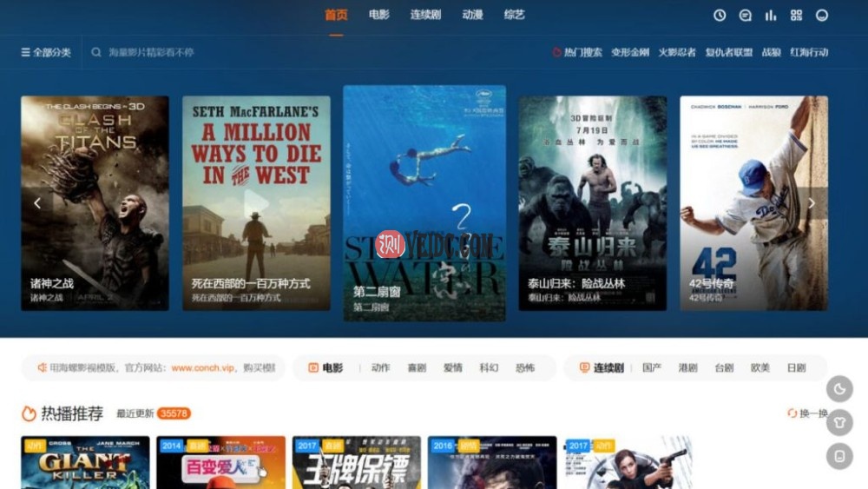Open 王牌保镖 2017 thumbnail
The width and height of the screenshot is (868, 489).
click(357, 462)
